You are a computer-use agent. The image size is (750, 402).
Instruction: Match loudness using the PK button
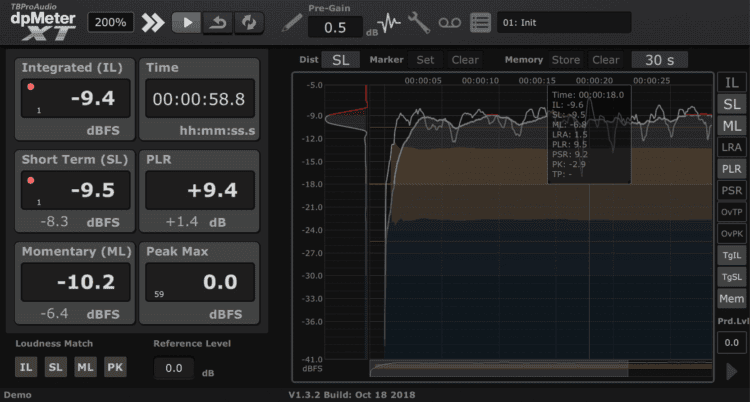coord(115,367)
